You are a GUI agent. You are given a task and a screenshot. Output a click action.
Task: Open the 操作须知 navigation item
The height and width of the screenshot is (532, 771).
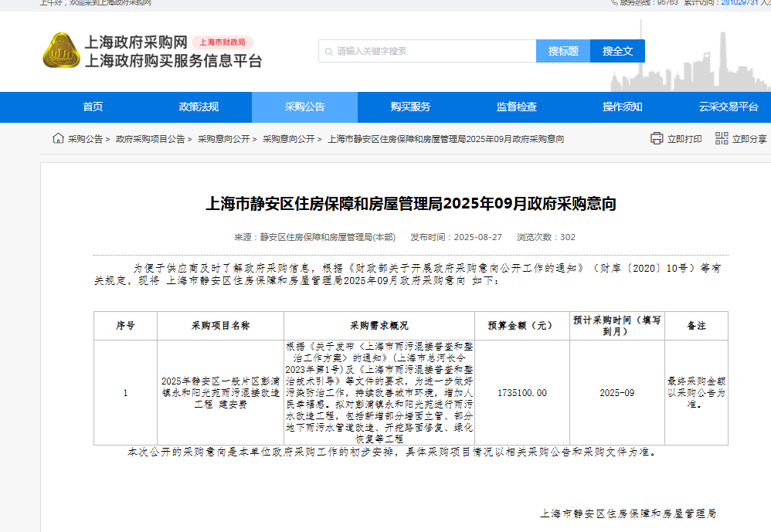tap(622, 107)
